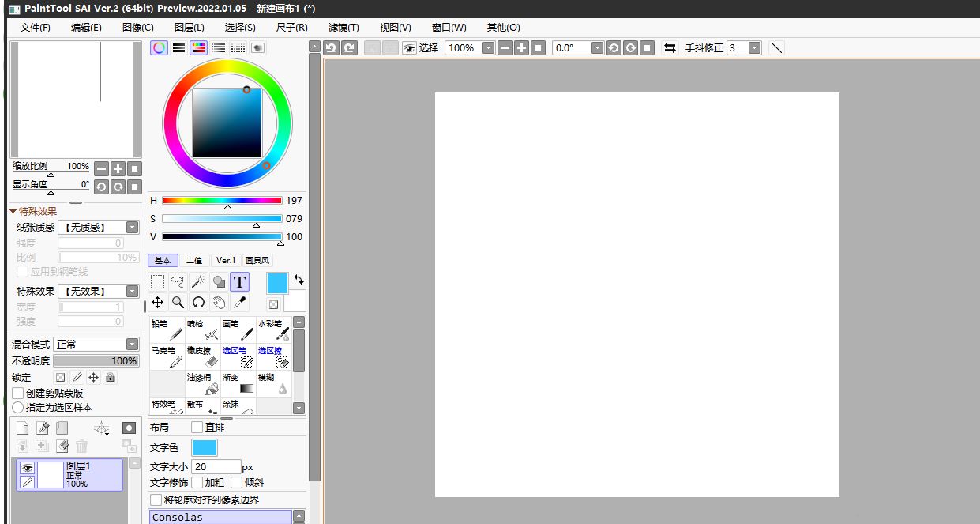This screenshot has width=980, height=524.
Task: Pick the 铅笔 pencil brush
Action: (167, 330)
